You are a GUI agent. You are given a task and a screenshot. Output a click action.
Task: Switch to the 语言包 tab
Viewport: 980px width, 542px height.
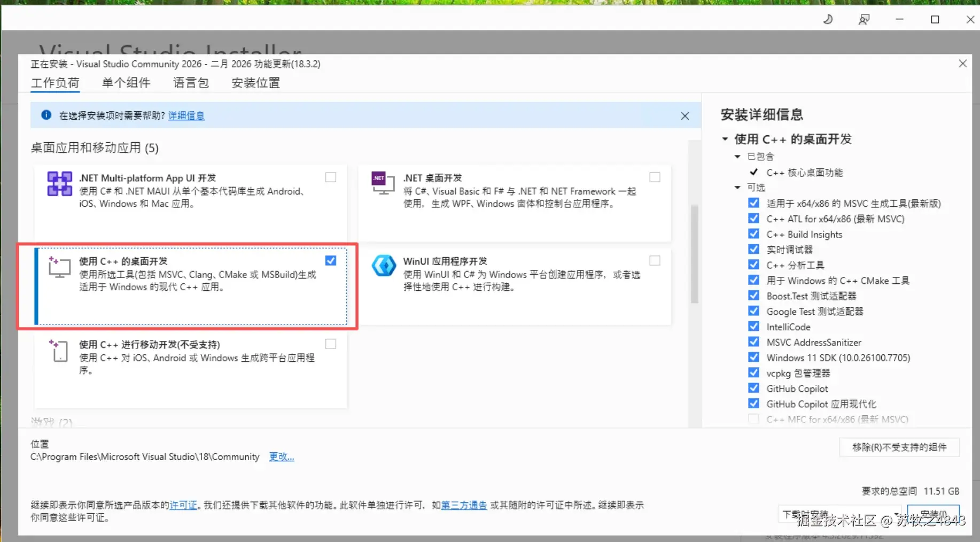point(191,83)
